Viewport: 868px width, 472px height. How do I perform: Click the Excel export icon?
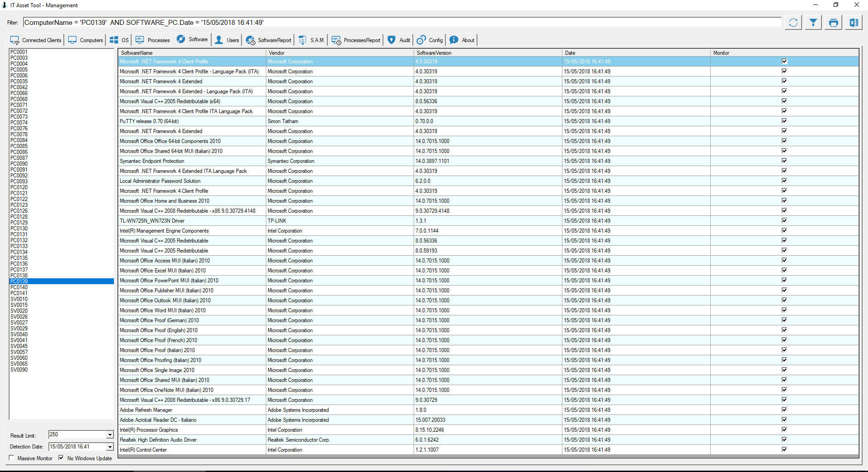[854, 23]
